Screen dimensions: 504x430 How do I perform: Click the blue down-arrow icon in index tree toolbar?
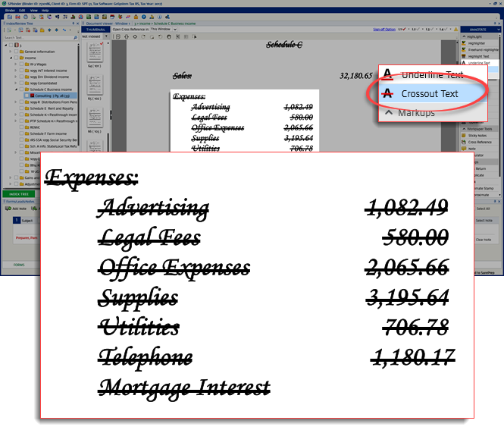pyautogui.click(x=56, y=30)
